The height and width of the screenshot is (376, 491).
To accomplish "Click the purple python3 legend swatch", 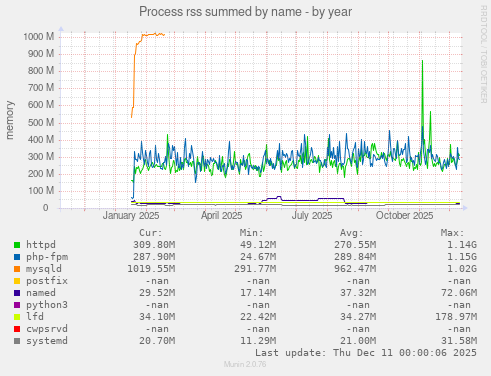I will [x=17, y=305].
